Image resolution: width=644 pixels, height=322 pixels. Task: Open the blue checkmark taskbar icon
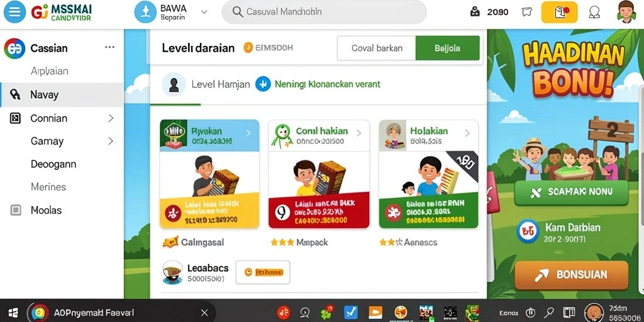click(351, 313)
